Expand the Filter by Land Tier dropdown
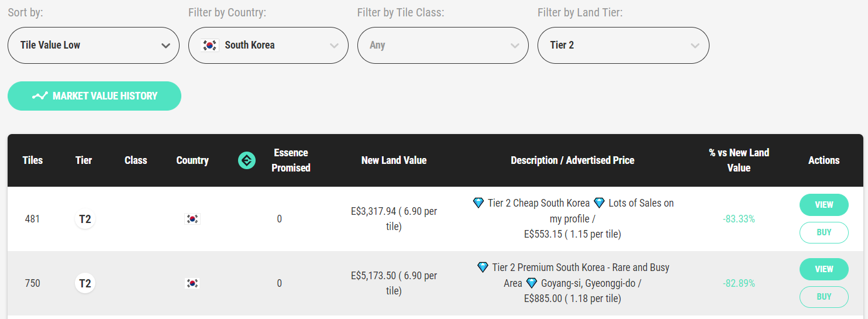Screen dimensions: 868x319 tap(624, 45)
